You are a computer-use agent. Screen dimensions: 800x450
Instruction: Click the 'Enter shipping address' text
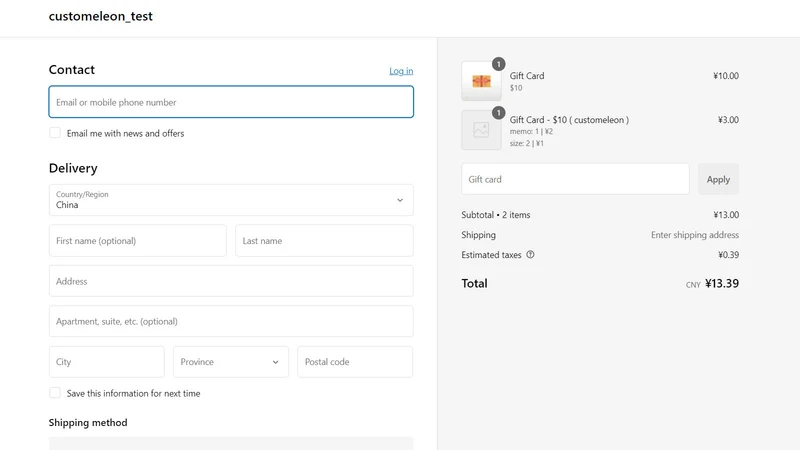pyautogui.click(x=694, y=235)
